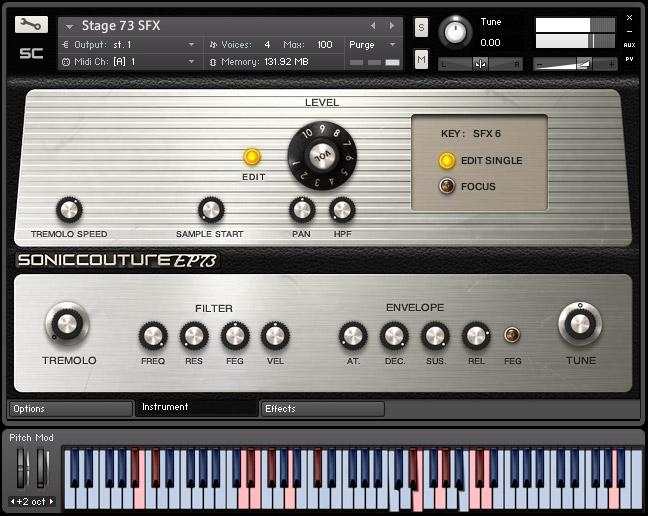Image resolution: width=648 pixels, height=516 pixels.
Task: Click the header pan slider
Action: pos(480,64)
